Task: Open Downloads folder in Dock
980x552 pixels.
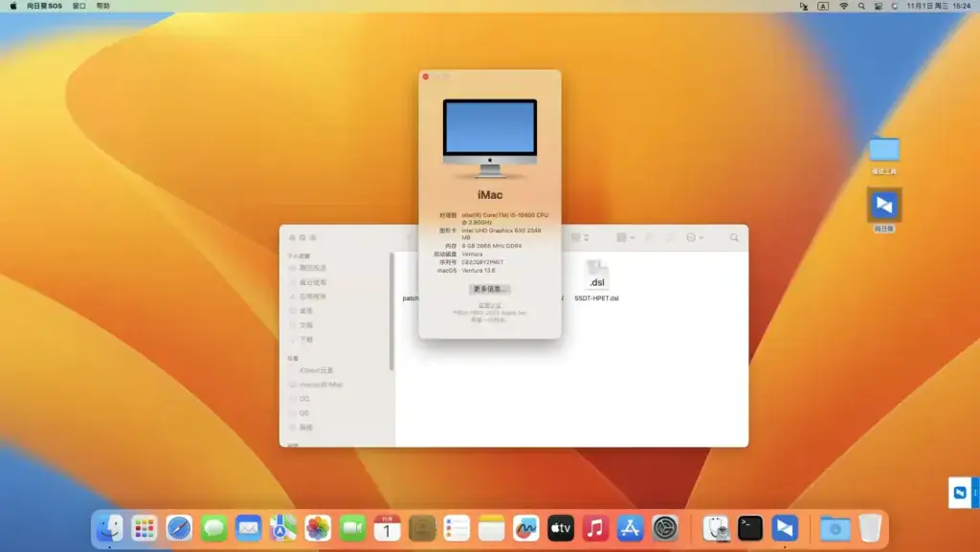Action: (835, 528)
